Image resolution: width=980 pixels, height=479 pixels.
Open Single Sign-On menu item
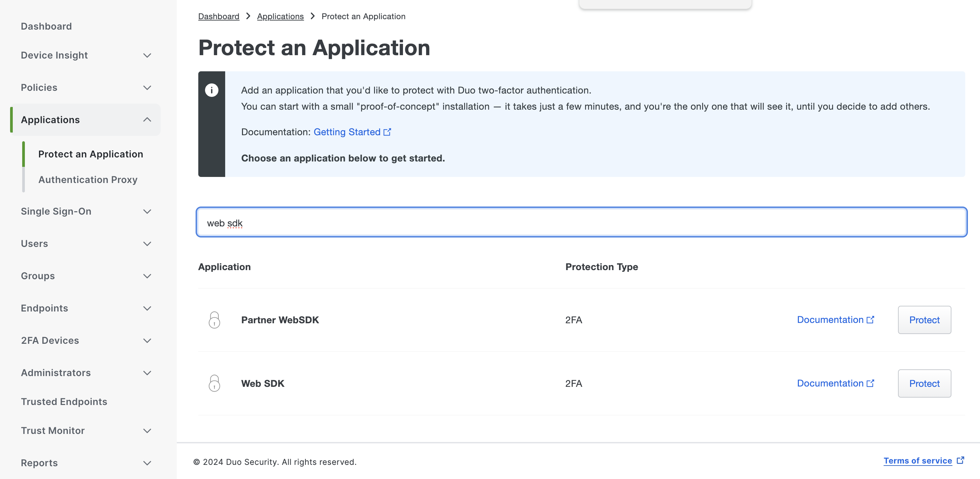click(56, 211)
